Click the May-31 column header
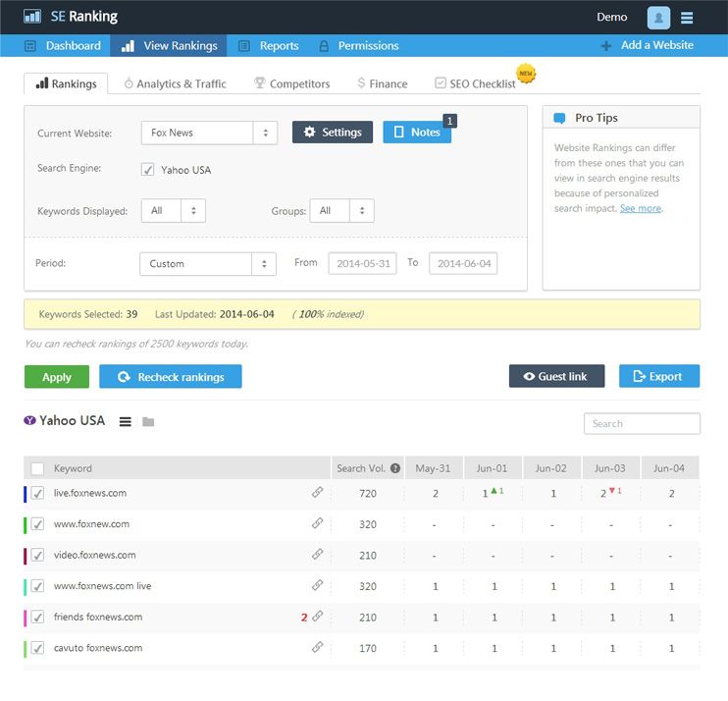Image resolution: width=728 pixels, height=701 pixels. (x=434, y=468)
